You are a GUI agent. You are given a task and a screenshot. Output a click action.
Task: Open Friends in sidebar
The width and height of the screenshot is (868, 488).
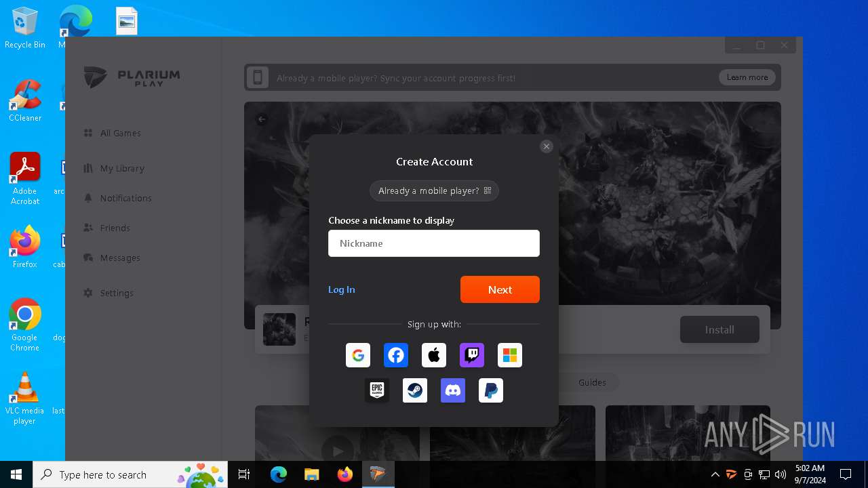(106, 228)
